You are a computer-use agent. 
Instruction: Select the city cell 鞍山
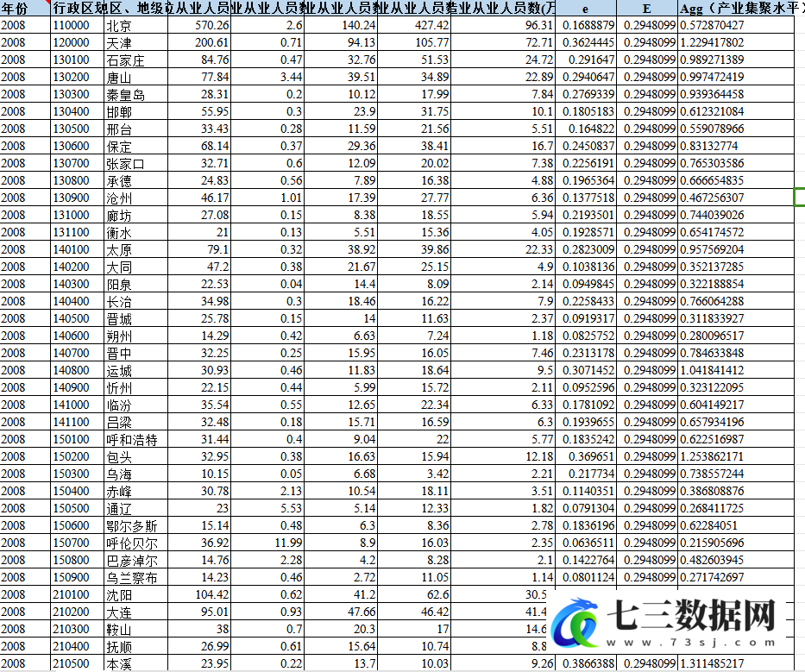pyautogui.click(x=135, y=629)
